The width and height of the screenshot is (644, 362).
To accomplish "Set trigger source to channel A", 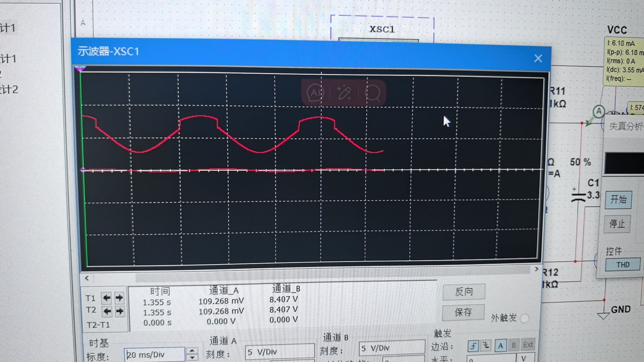I will click(x=500, y=346).
